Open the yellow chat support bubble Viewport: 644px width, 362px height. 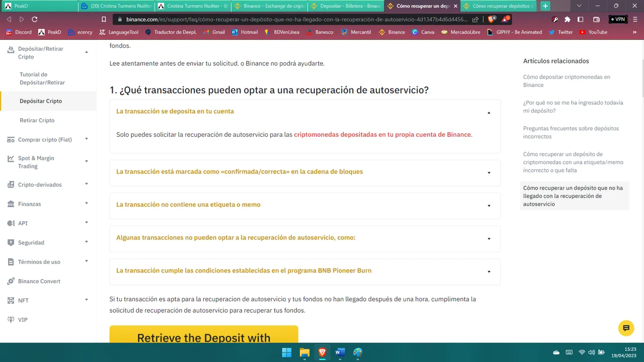pyautogui.click(x=626, y=328)
